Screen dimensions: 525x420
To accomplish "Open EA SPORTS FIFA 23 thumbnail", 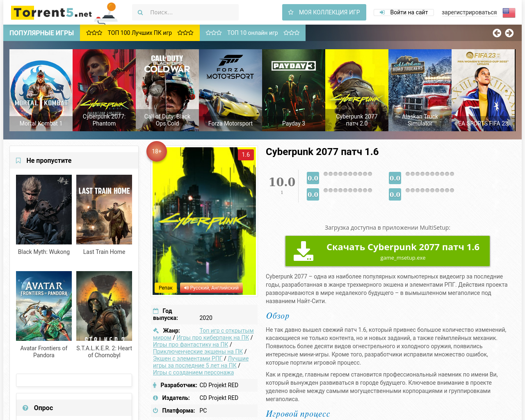I will pos(483,90).
